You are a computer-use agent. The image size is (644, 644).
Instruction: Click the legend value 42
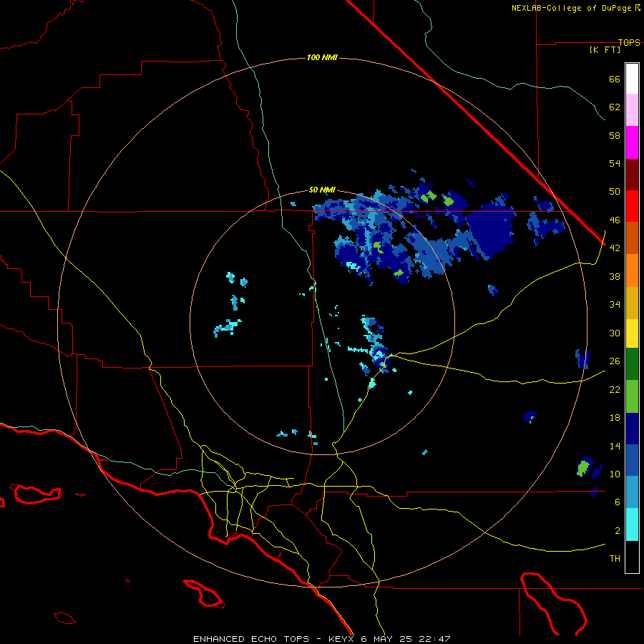[x=615, y=248]
